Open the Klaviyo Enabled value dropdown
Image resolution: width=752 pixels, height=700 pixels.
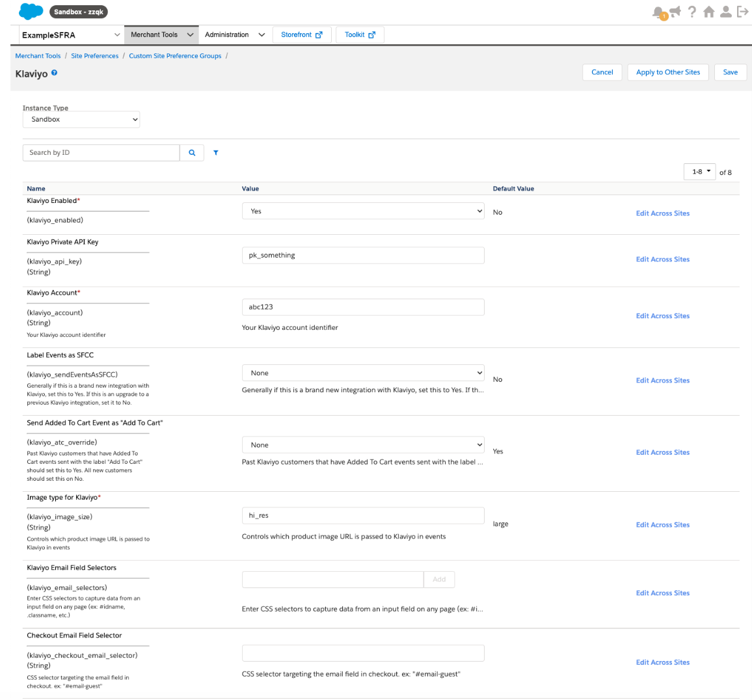coord(363,211)
